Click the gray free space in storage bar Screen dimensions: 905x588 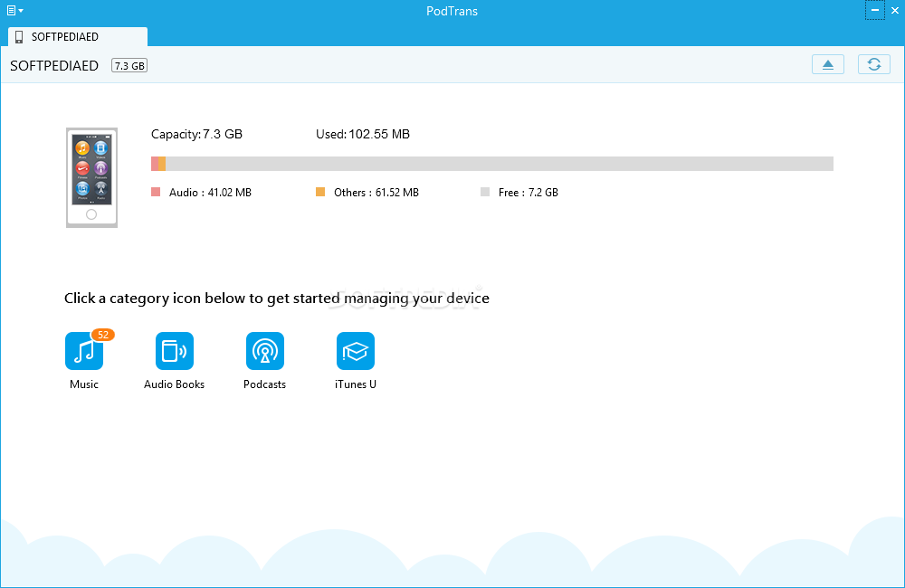pyautogui.click(x=498, y=164)
